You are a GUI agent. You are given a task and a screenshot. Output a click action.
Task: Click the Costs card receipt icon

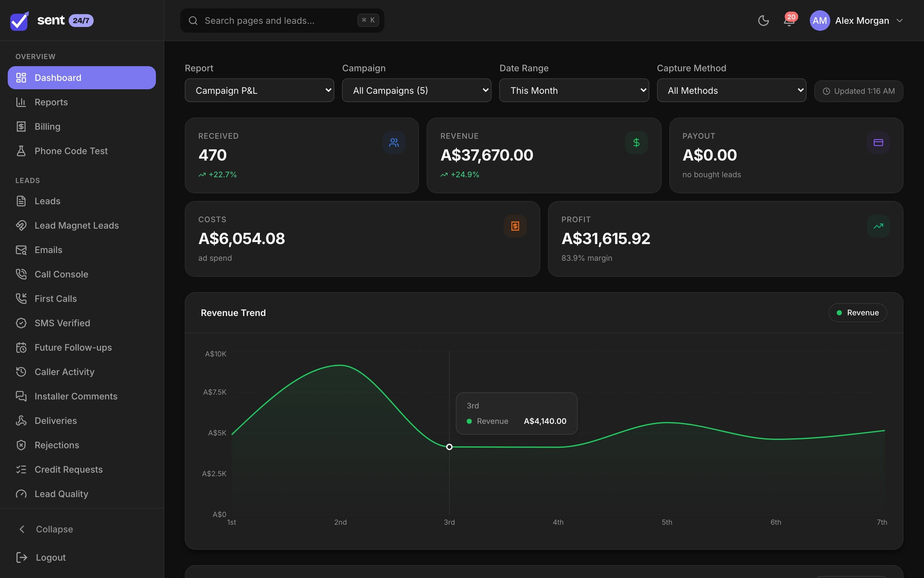click(515, 226)
